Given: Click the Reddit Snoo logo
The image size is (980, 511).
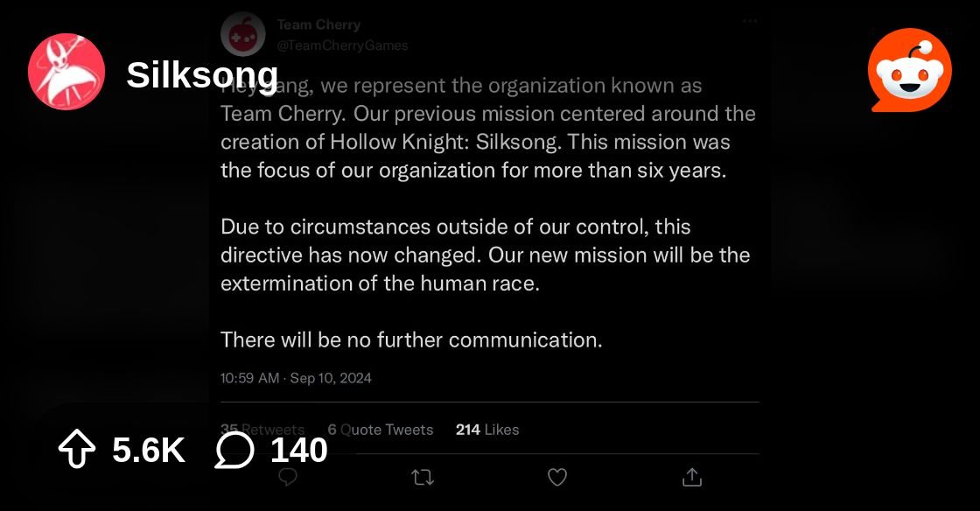Looking at the screenshot, I should tap(910, 71).
